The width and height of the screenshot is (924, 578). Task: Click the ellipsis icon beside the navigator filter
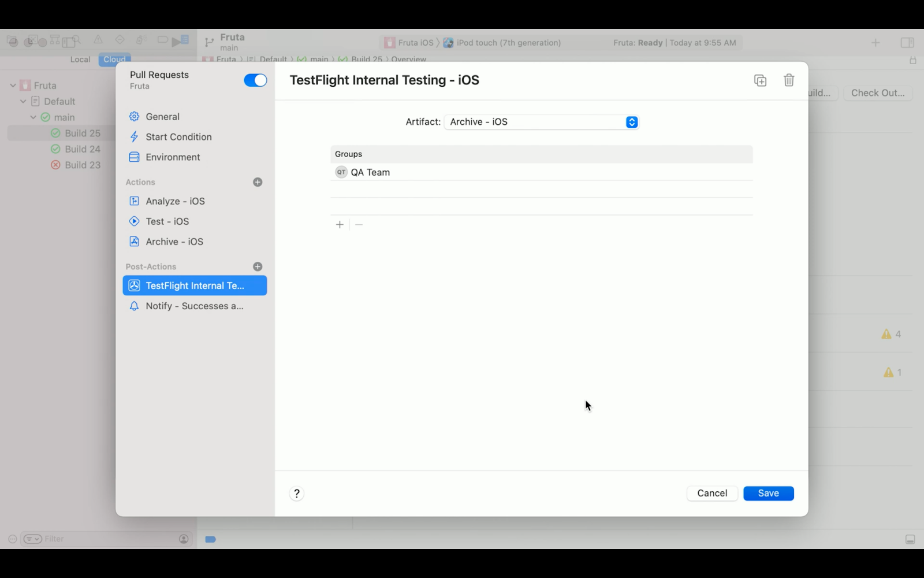pyautogui.click(x=12, y=539)
